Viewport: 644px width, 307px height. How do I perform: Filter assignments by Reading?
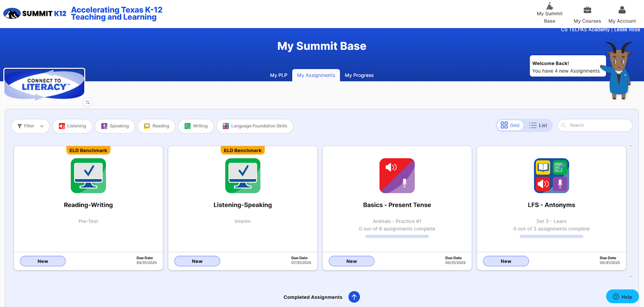pos(157,126)
